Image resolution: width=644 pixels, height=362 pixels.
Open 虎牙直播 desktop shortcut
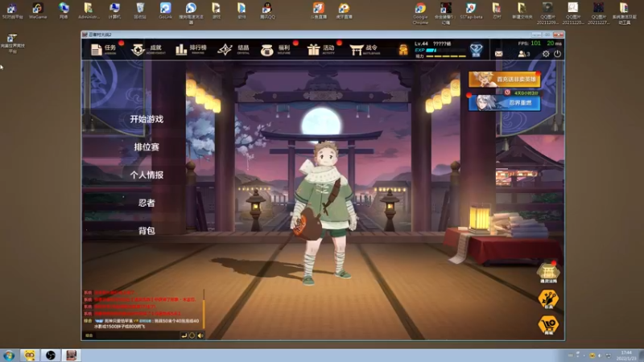[344, 10]
